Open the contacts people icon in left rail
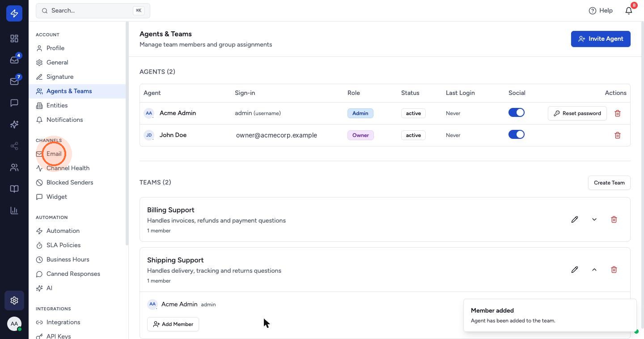 coord(14,167)
